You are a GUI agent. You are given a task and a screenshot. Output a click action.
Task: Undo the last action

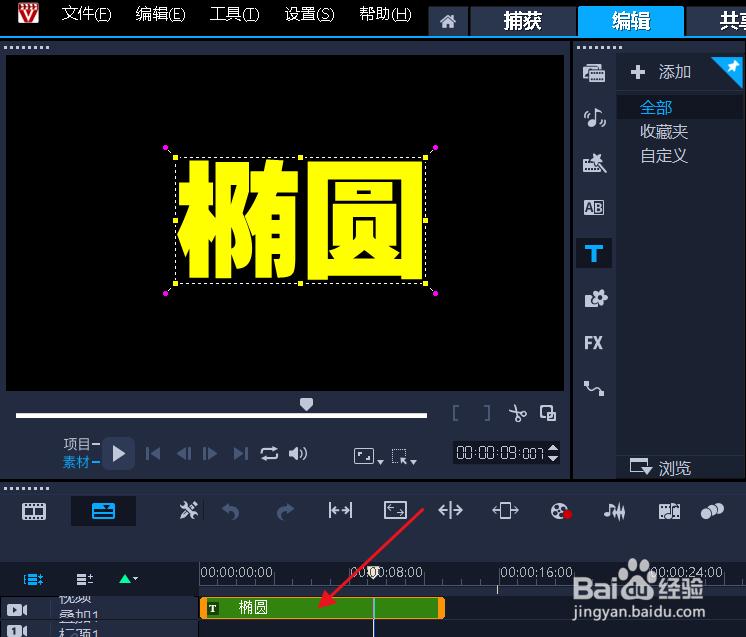point(231,512)
